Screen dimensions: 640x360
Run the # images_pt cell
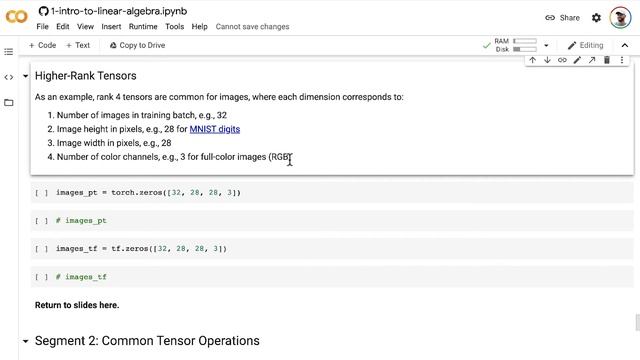coord(41,221)
